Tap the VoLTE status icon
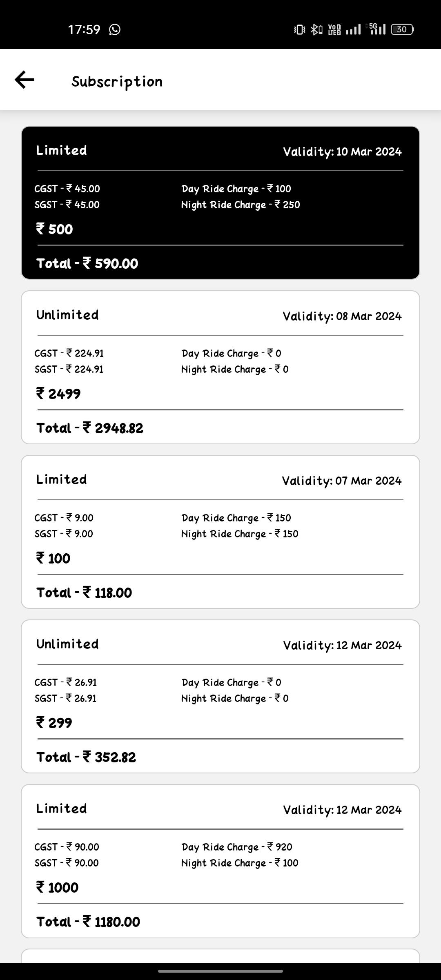 pos(334,29)
